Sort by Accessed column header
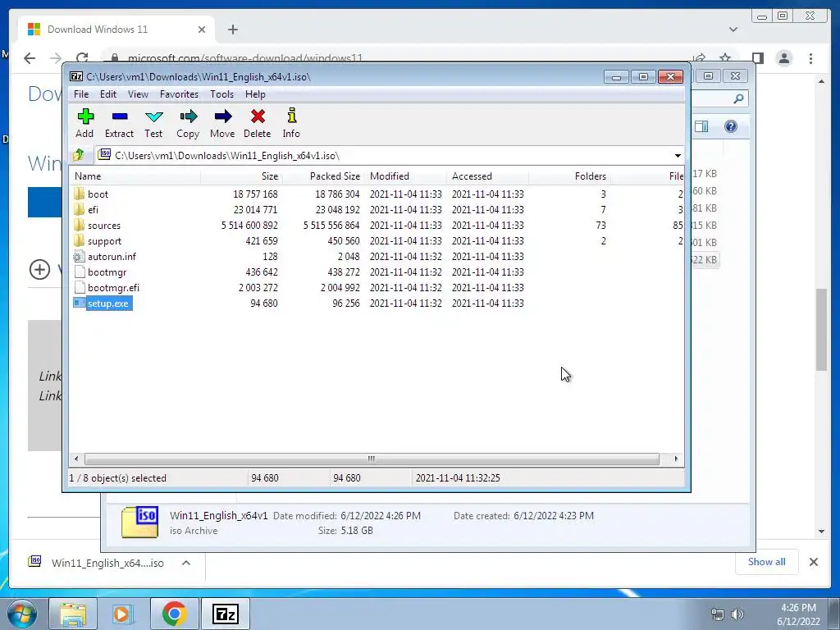The image size is (840, 630). pyautogui.click(x=487, y=176)
